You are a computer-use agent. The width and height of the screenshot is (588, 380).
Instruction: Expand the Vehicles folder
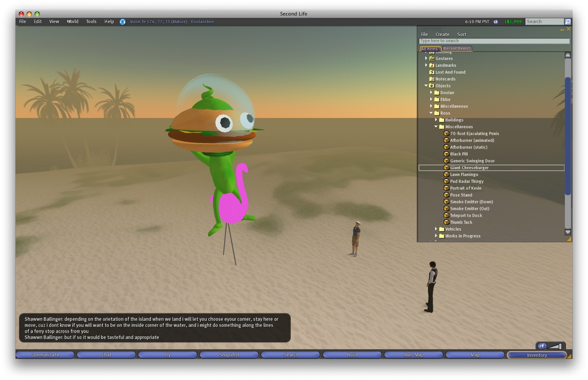(x=436, y=229)
